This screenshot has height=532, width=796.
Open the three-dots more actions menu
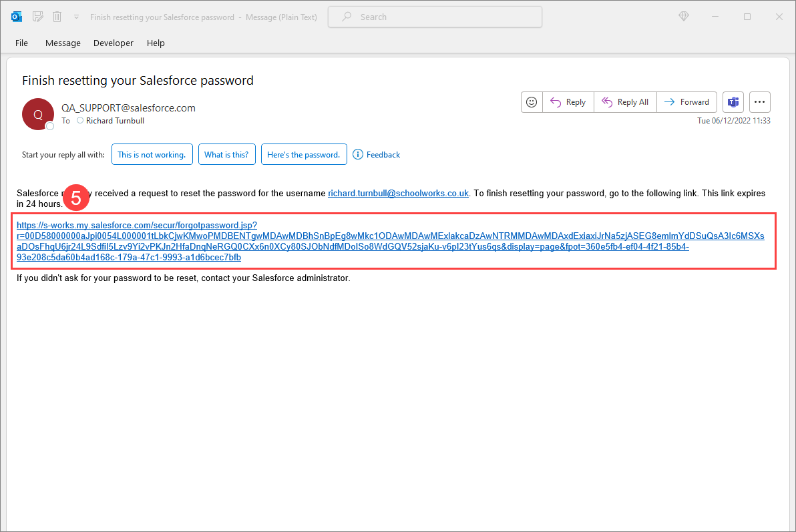coord(760,102)
